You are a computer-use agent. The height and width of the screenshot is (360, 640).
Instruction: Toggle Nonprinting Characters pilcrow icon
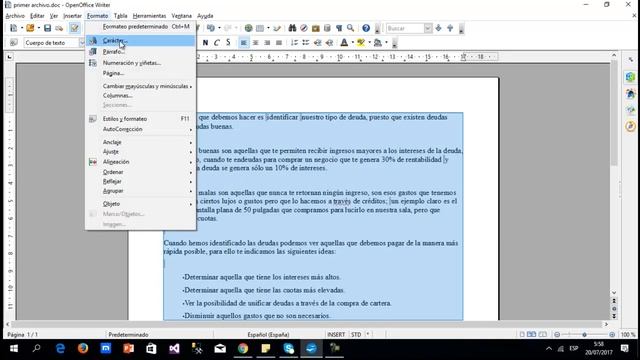pos(339,28)
